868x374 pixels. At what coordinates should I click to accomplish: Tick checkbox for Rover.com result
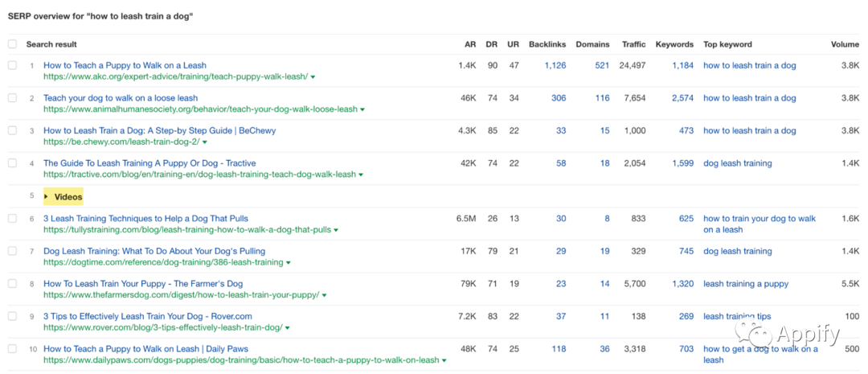point(12,316)
